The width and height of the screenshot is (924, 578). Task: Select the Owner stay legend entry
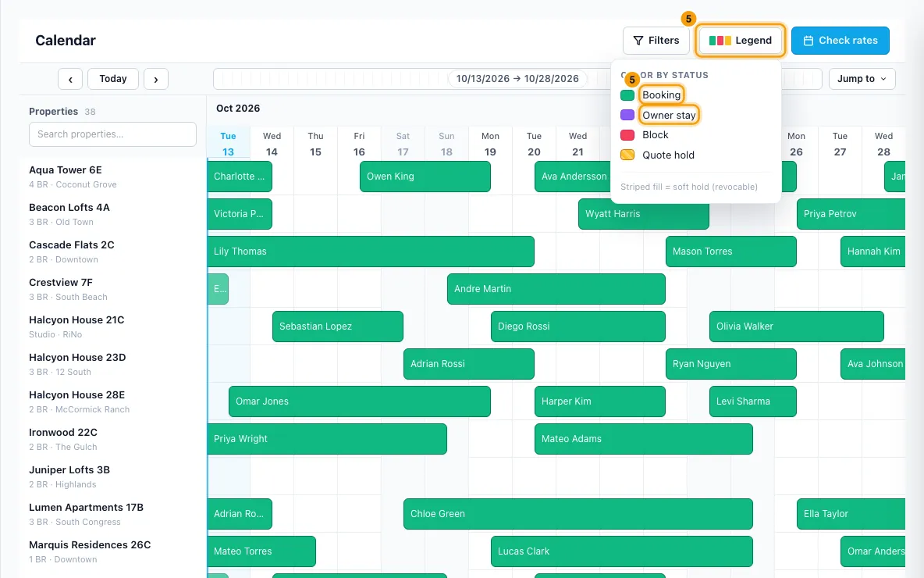669,115
